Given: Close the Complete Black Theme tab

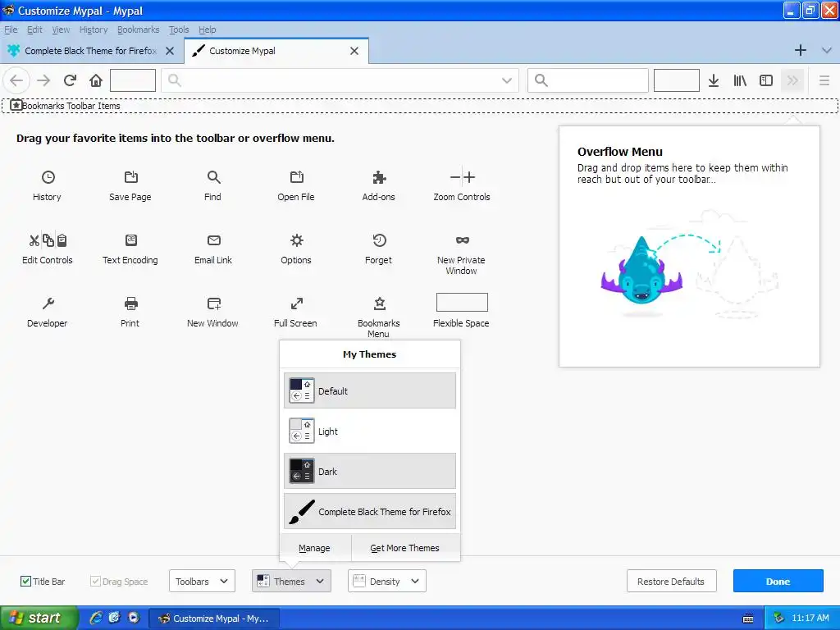Looking at the screenshot, I should tap(169, 51).
